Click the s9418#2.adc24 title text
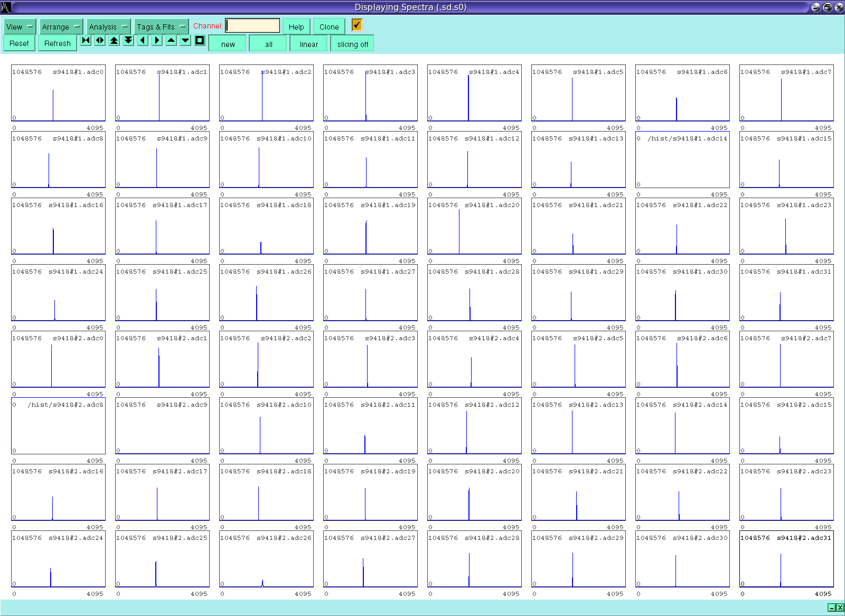845x616 pixels. click(76, 538)
